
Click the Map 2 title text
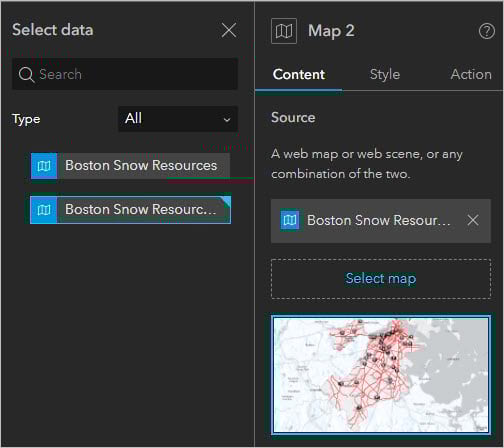coord(331,31)
